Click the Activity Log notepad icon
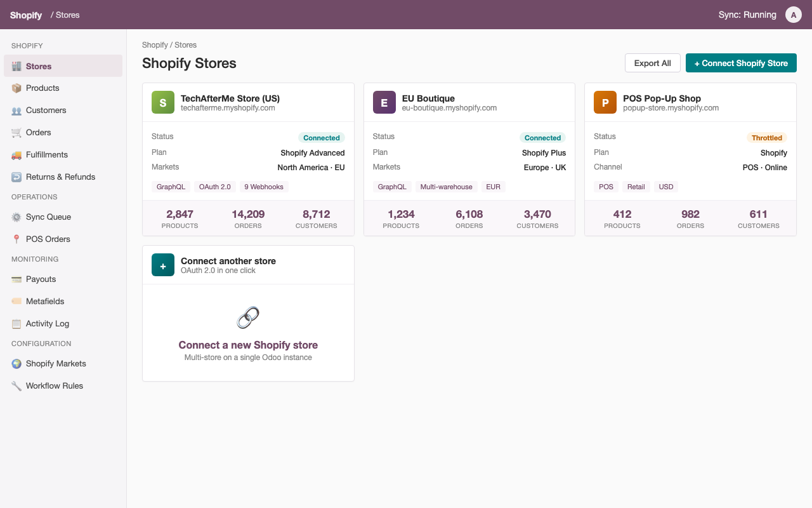Screen dimensions: 812x508 [x=16, y=324]
